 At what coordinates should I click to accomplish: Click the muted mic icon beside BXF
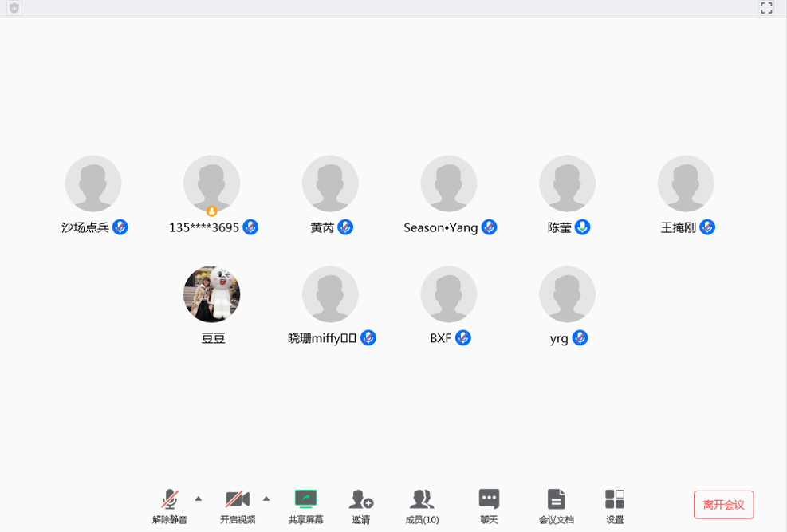coord(463,338)
